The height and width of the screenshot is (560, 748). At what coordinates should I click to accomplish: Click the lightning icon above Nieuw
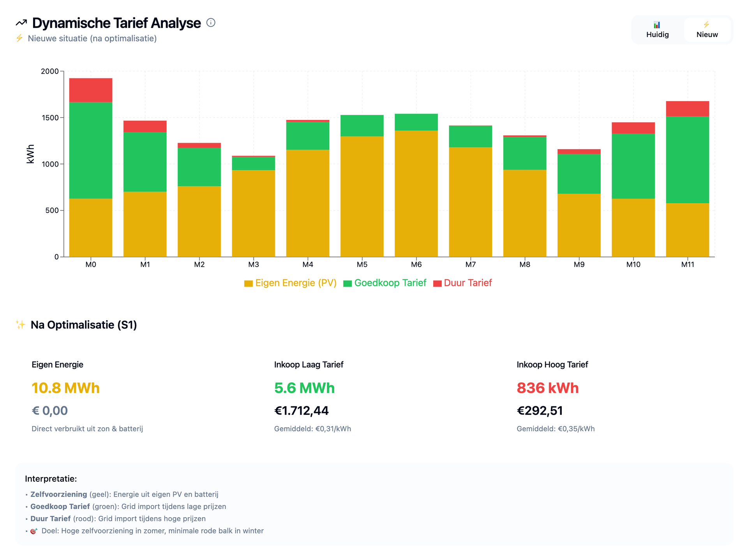click(706, 25)
